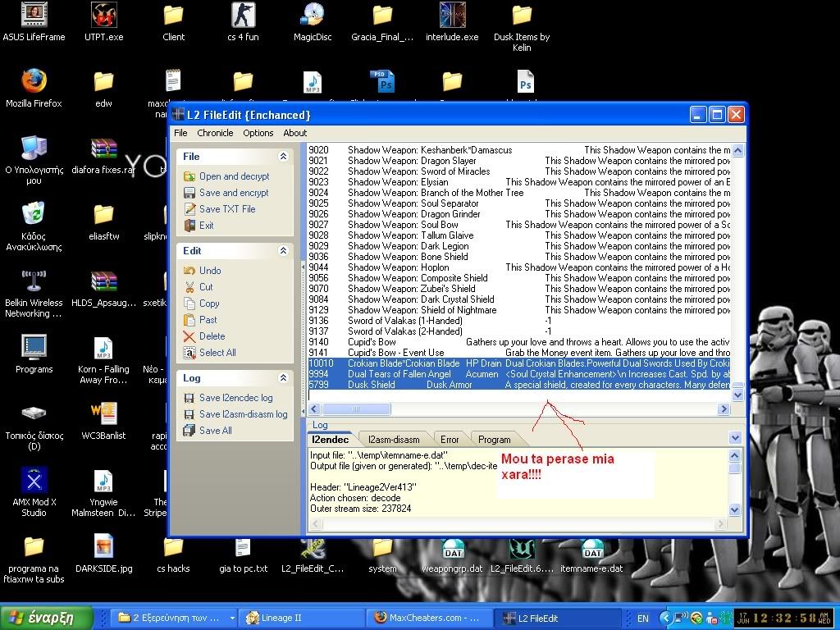The width and height of the screenshot is (840, 630).
Task: Click the Undo arrow icon
Action: click(189, 271)
